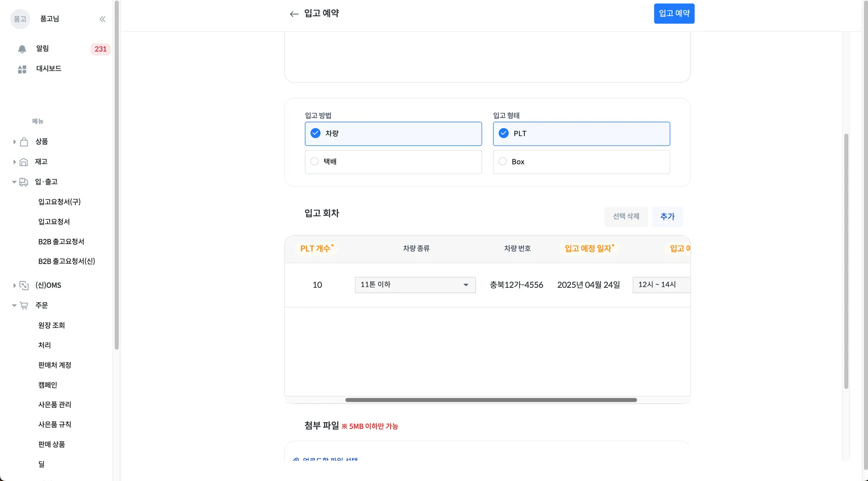Collapse the sidebar with double chevron icon
Image resolution: width=868 pixels, height=481 pixels.
[x=102, y=19]
